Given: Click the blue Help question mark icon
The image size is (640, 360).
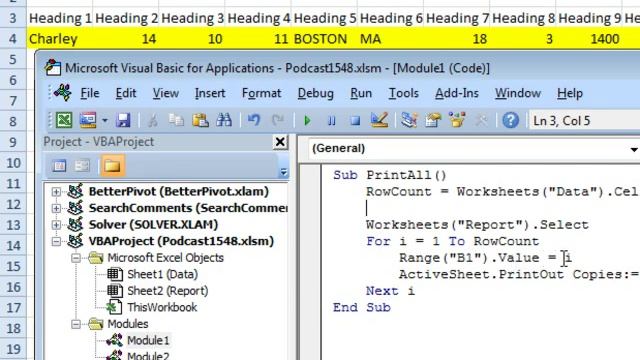Looking at the screenshot, I should pyautogui.click(x=510, y=120).
